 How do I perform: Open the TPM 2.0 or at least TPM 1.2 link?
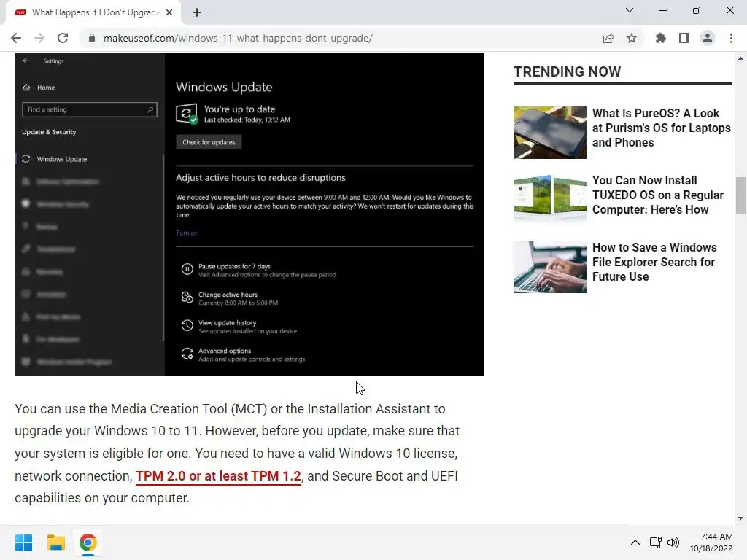pos(218,475)
